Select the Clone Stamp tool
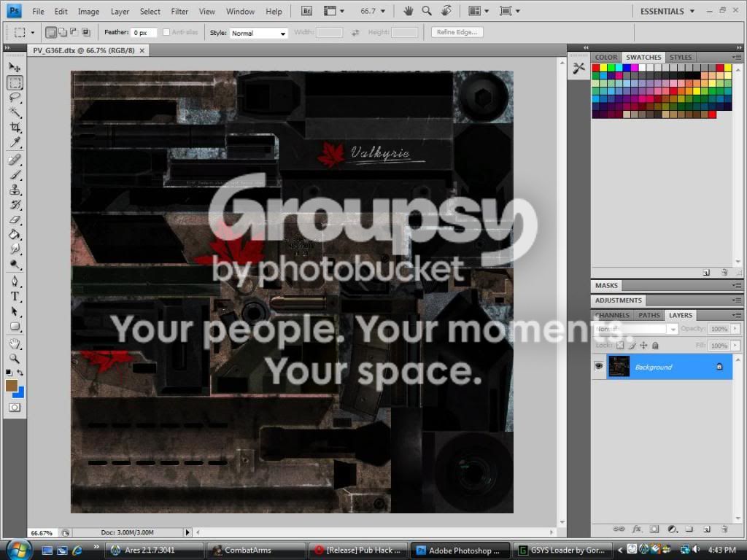Screen dimensions: 747x560 tap(15, 190)
